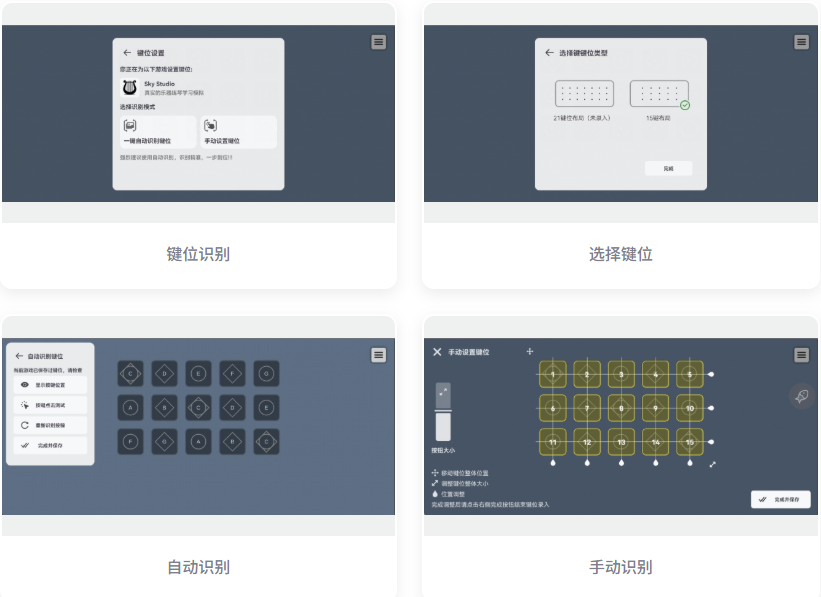Click the 按键点击测试 pointer icon
This screenshot has width=821, height=597.
[x=24, y=405]
